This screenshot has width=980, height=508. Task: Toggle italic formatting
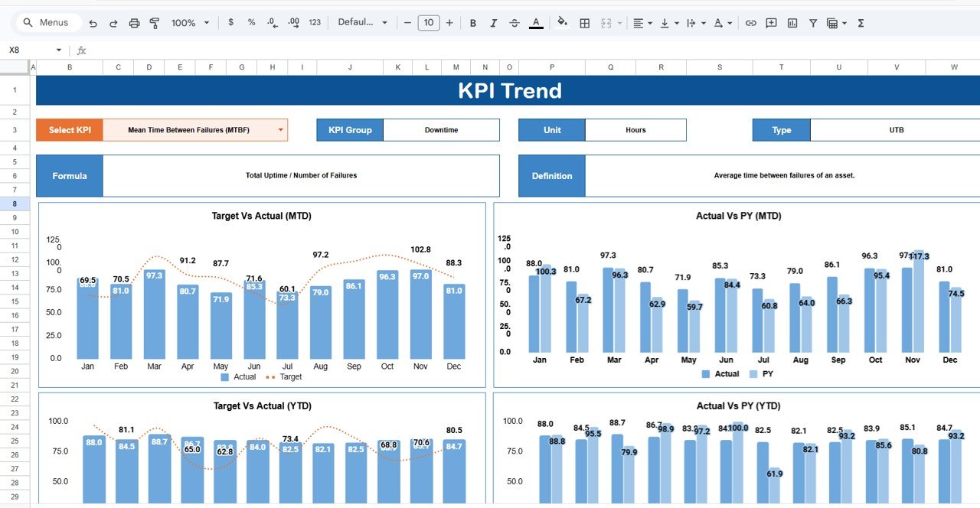(x=494, y=23)
